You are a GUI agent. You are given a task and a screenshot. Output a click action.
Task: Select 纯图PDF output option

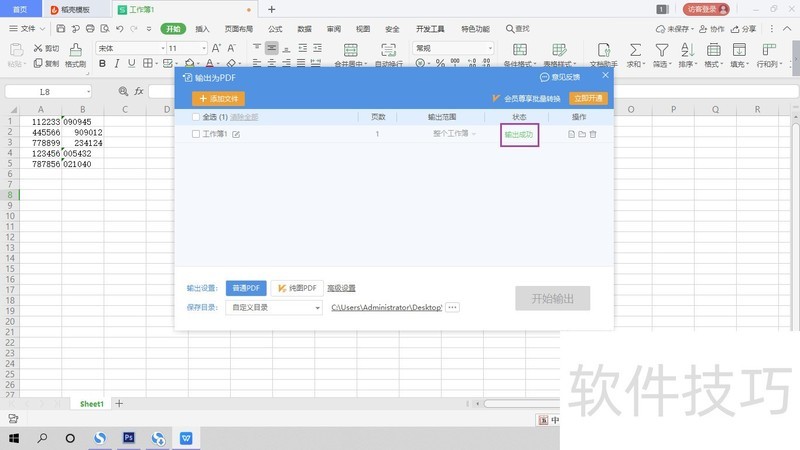(297, 288)
